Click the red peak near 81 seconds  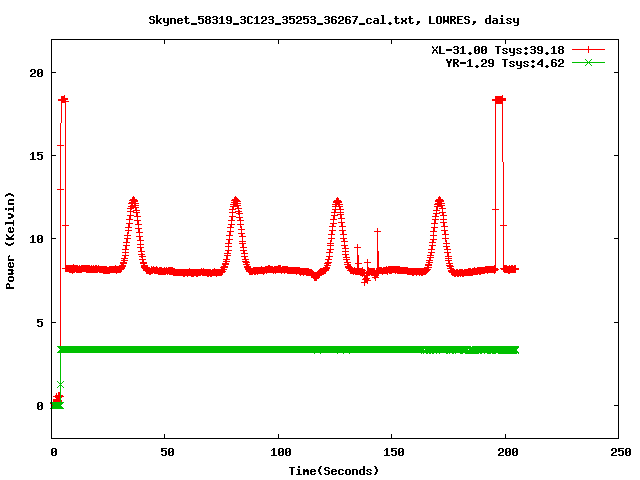tap(236, 201)
